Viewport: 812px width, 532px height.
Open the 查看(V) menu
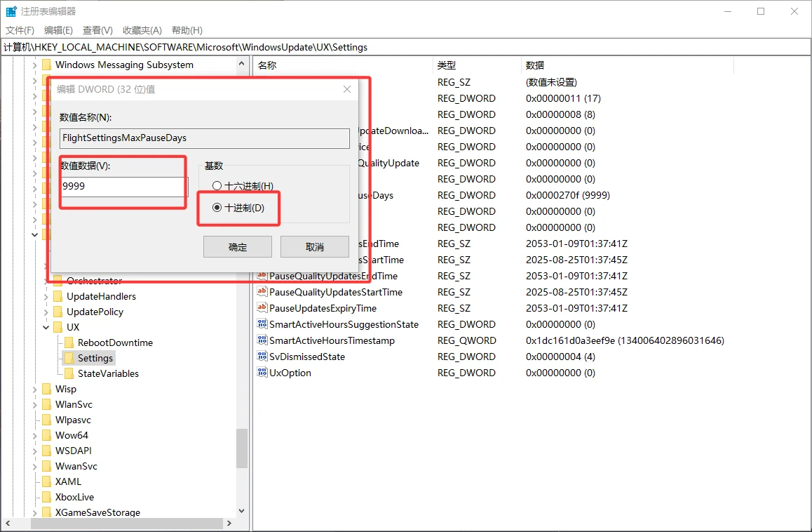click(97, 30)
